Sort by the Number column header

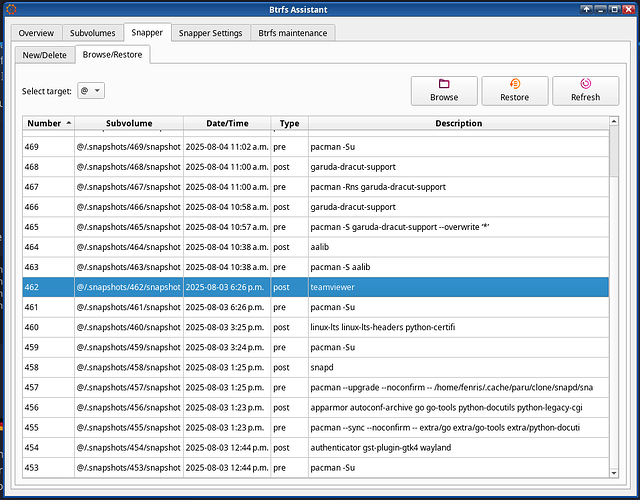[48, 124]
